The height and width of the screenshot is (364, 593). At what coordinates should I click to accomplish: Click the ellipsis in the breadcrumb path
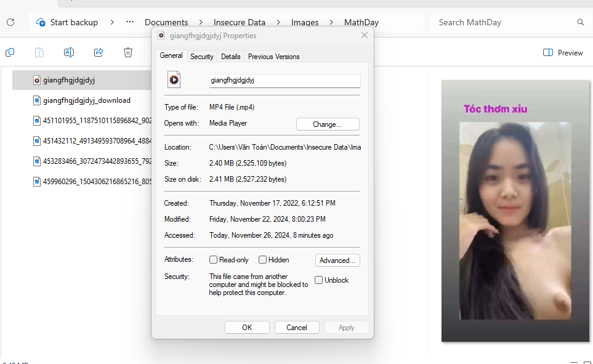129,22
